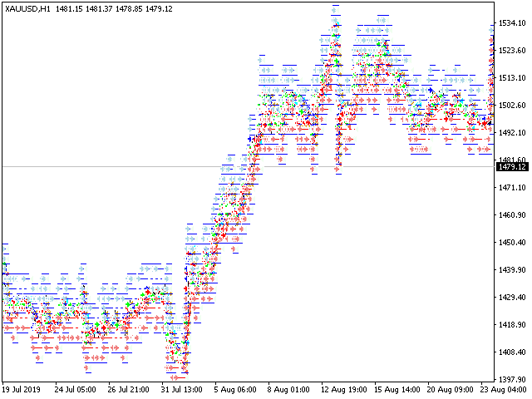532x399 pixels.
Task: Click the 1439.90 price axis label
Action: click(x=512, y=270)
